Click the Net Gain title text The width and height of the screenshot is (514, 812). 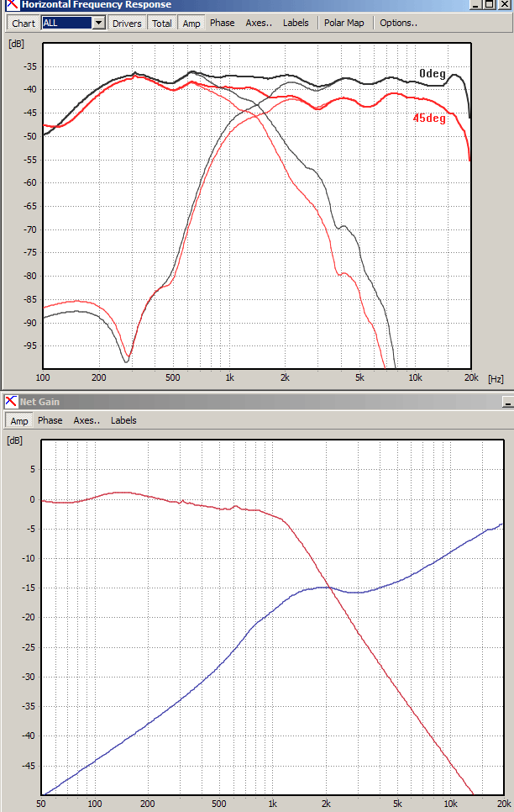(x=39, y=402)
